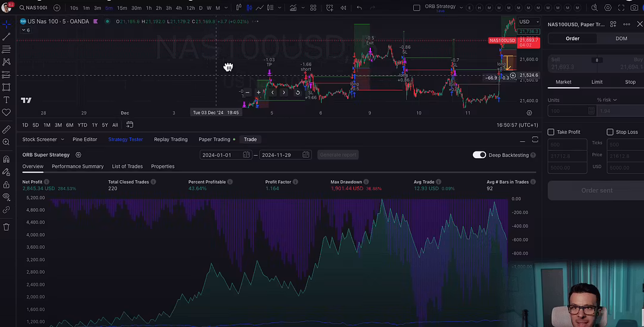Click the trash remove objects icon
This screenshot has height=327, width=644.
(7, 227)
